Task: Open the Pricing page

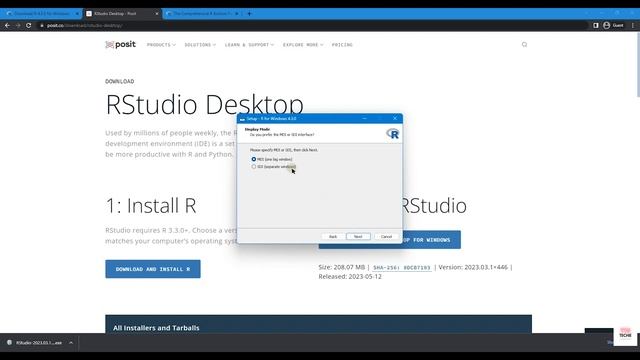Action: (x=342, y=45)
